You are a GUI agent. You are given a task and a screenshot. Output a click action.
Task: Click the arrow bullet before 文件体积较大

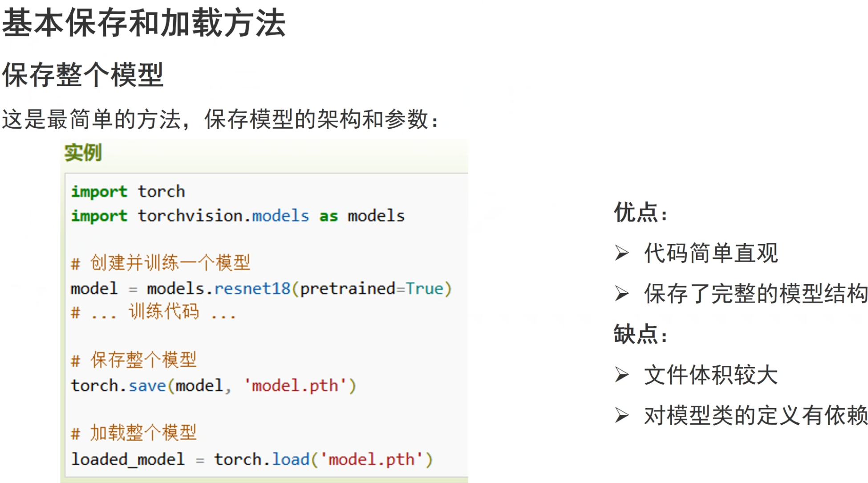[x=622, y=375]
